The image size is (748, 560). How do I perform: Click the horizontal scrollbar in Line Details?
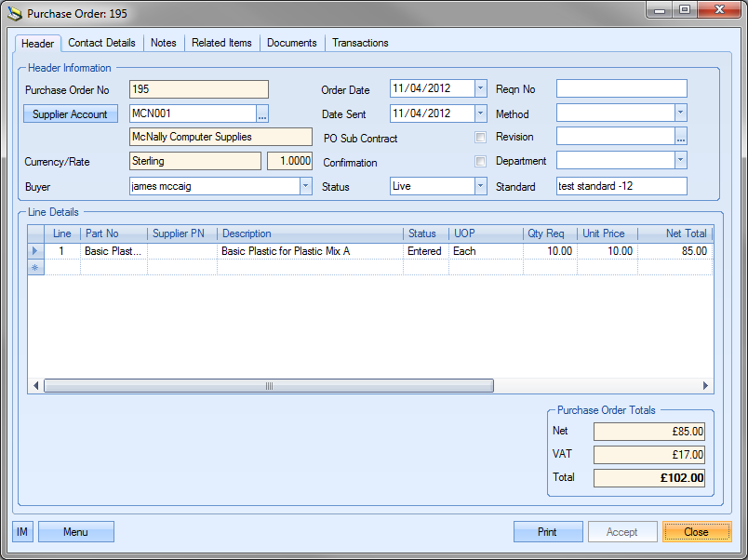(x=268, y=386)
